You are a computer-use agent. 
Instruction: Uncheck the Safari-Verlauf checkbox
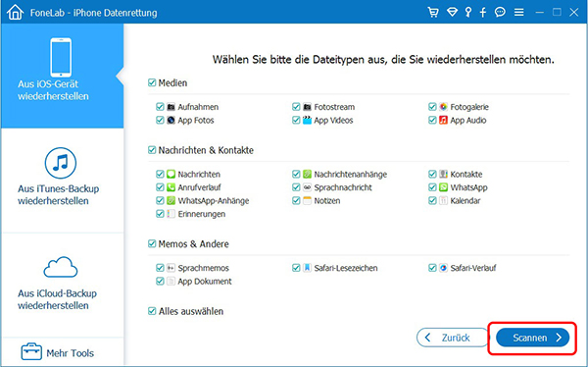point(432,268)
